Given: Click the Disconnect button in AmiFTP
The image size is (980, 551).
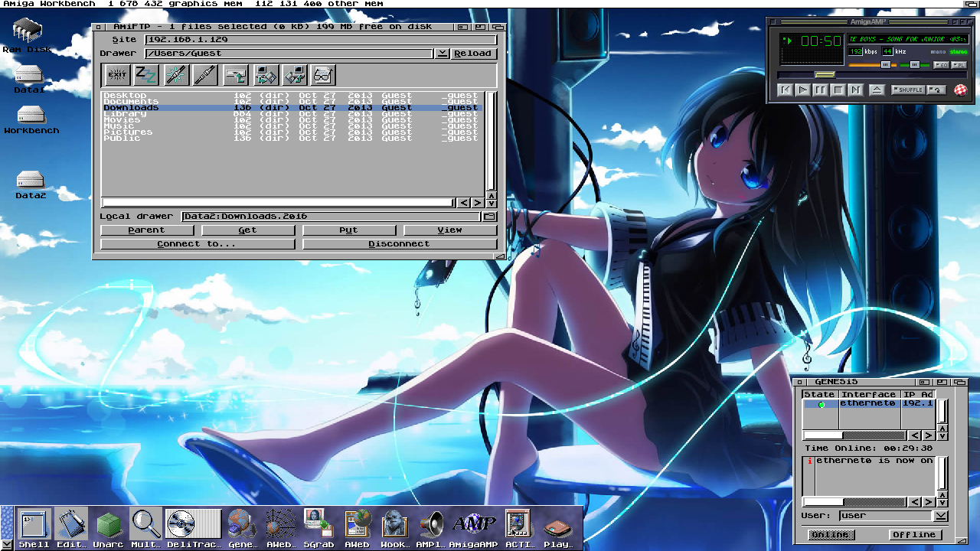Looking at the screenshot, I should [x=399, y=244].
